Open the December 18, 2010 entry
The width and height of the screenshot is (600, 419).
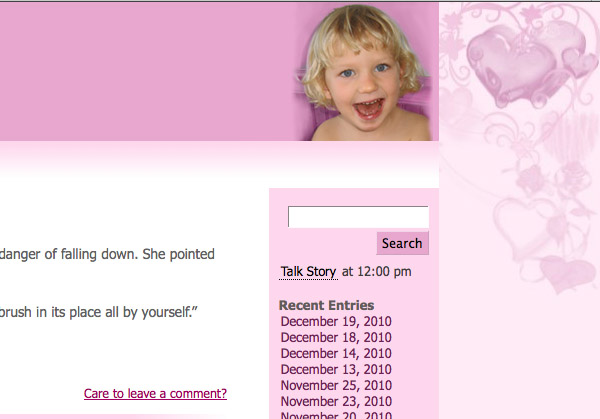click(336, 338)
